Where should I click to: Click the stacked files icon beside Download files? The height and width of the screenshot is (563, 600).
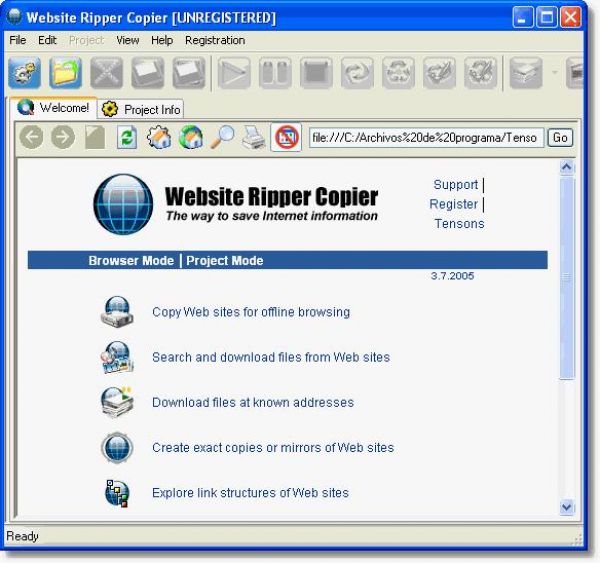[117, 402]
